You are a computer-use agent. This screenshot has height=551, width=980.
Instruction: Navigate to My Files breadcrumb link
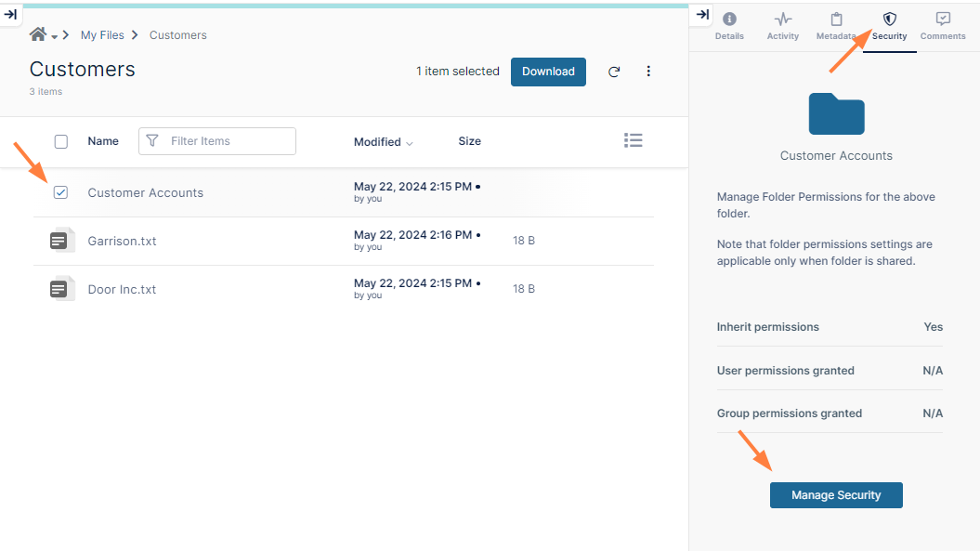point(102,35)
